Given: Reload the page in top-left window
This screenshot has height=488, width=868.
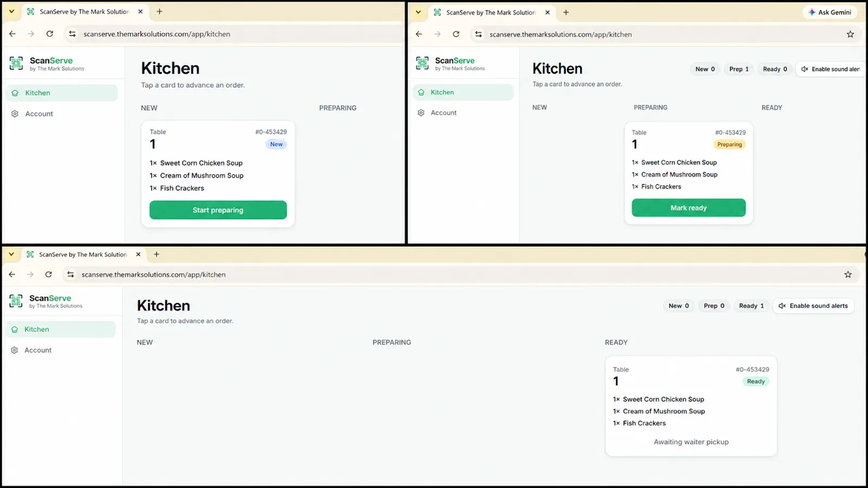Looking at the screenshot, I should 50,34.
